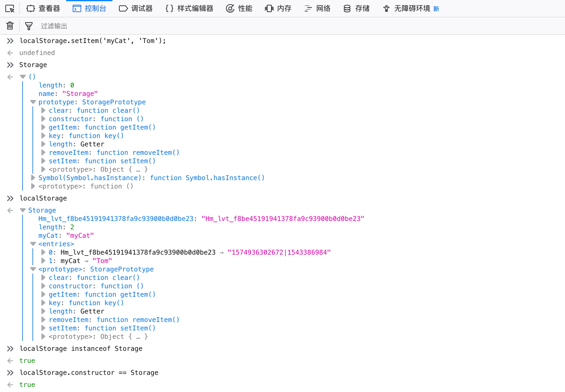The height and width of the screenshot is (392, 565).
Task: Expand first getItem: function getItem()
Action: (43, 127)
